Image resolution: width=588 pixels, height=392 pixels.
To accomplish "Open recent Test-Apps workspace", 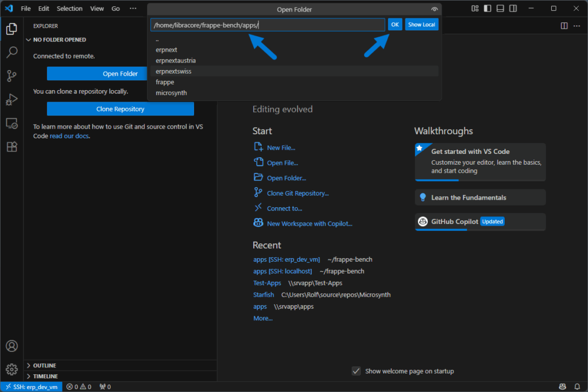I will coord(267,284).
